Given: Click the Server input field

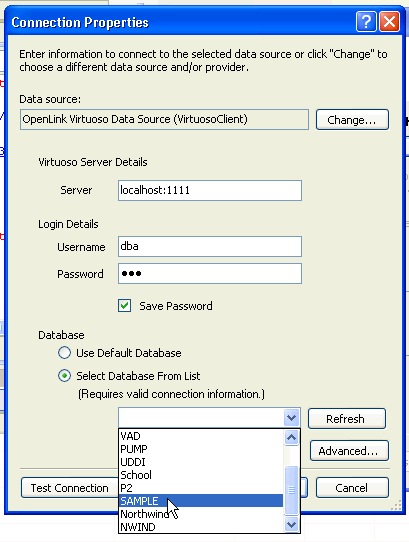Looking at the screenshot, I should [x=210, y=190].
